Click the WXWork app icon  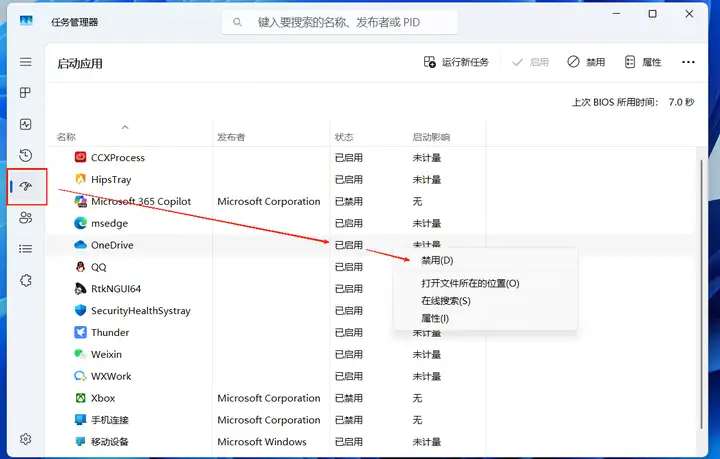coord(80,376)
